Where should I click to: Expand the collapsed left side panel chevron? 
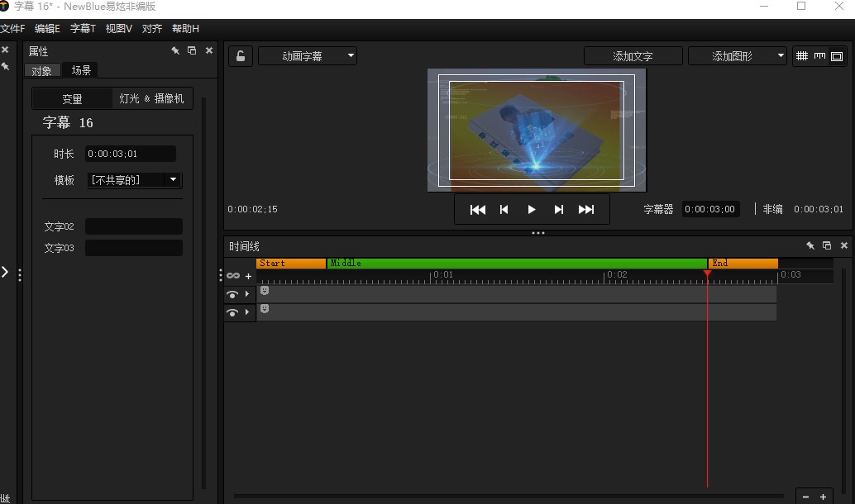tap(5, 272)
